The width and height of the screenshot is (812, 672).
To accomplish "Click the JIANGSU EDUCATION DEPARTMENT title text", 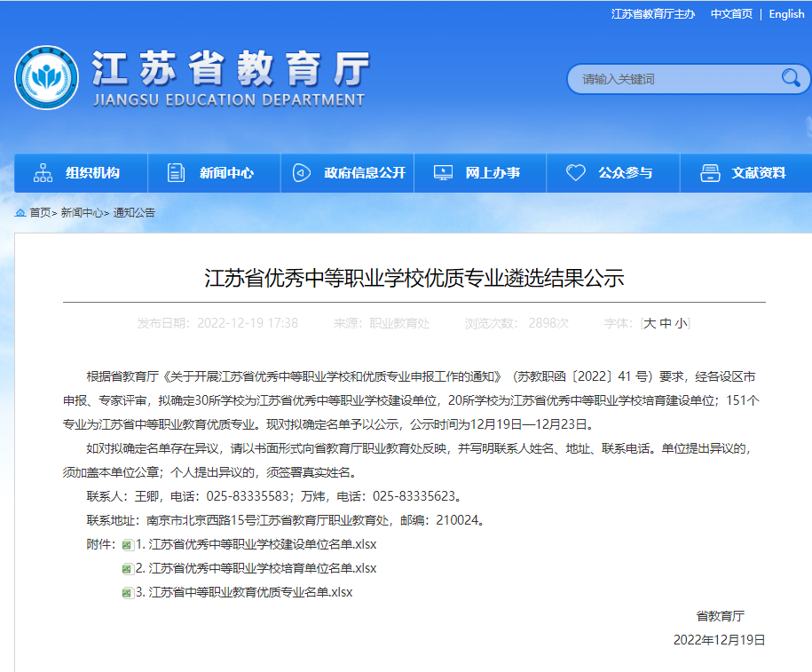I will 229,100.
